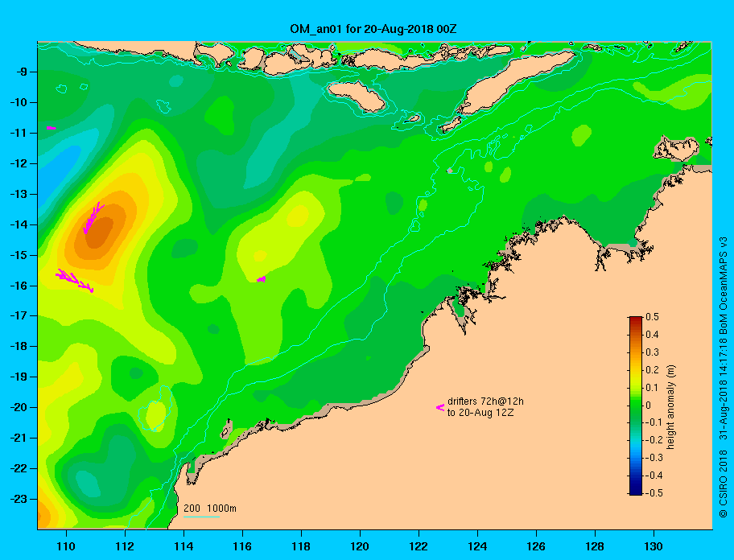Click the longitude axis label "130"

[654, 546]
